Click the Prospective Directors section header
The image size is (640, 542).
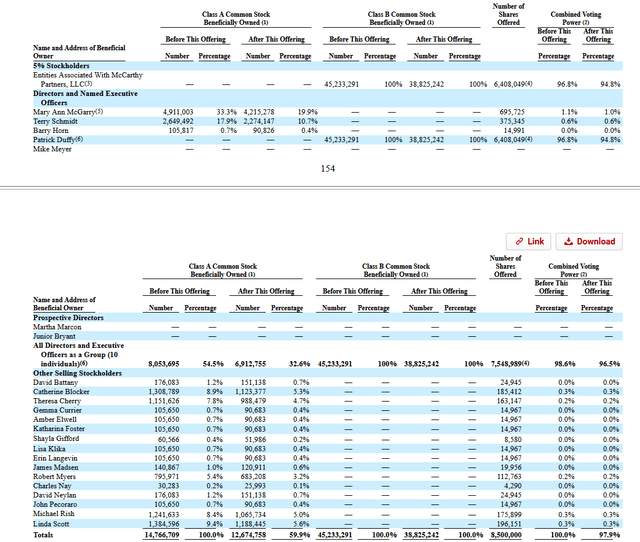coord(68,318)
